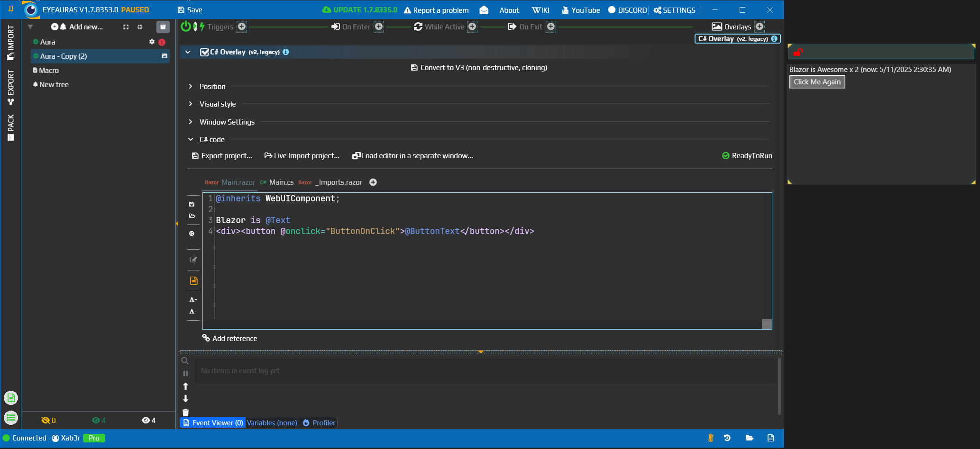The image size is (980, 449).
Task: Click info icon on C# Overlay chip
Action: coord(774,39)
